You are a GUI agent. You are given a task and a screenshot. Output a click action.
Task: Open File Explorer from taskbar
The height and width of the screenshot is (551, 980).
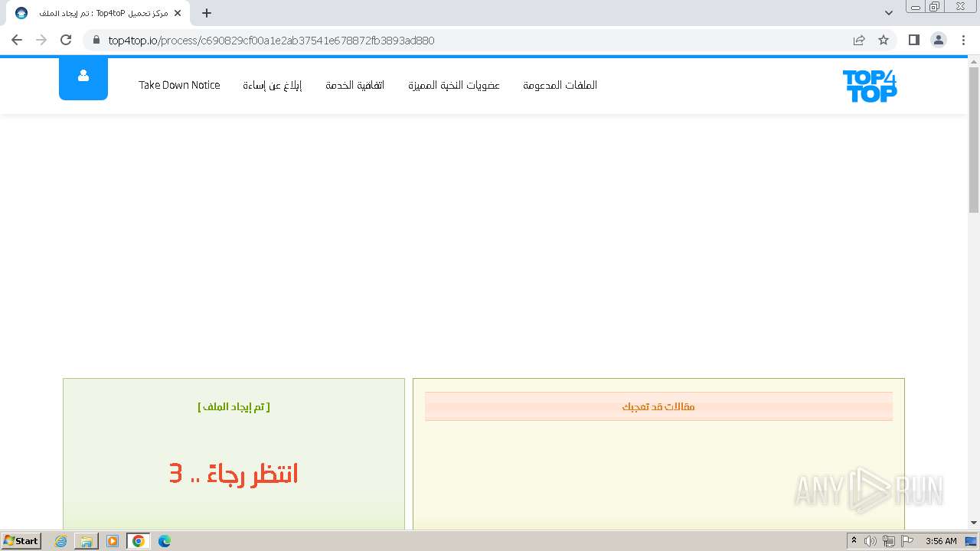pyautogui.click(x=87, y=541)
